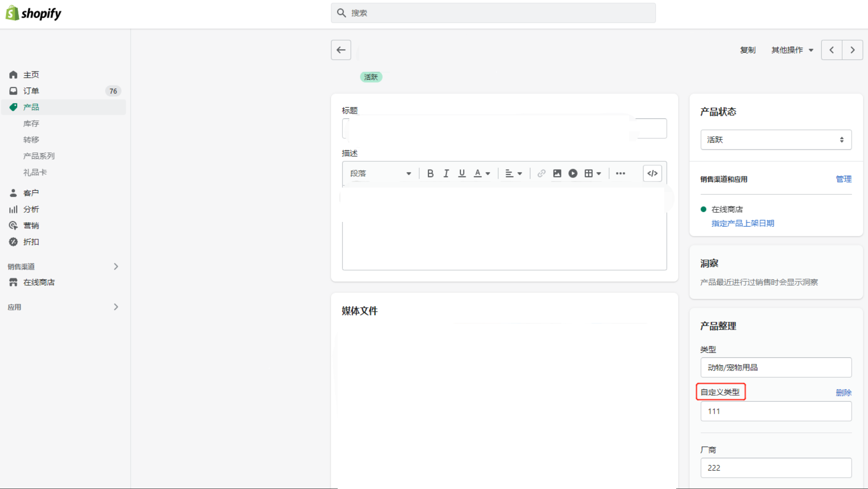Click the 搜索 search field
This screenshot has height=489, width=868.
coord(493,13)
